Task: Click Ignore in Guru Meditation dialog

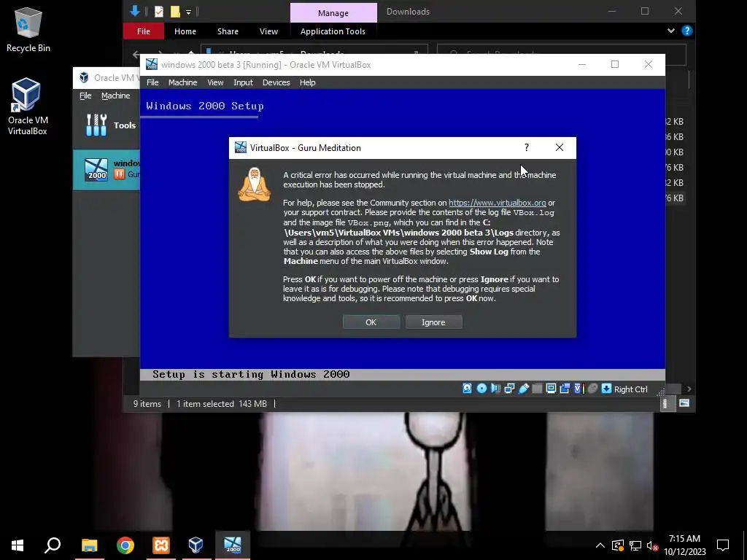Action: pos(433,322)
